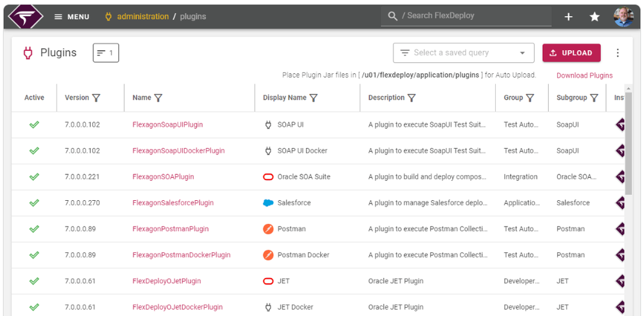Screen dimensions: 644x316
Task: Click the plug icon beside SOAP UI
Action: pos(268,125)
